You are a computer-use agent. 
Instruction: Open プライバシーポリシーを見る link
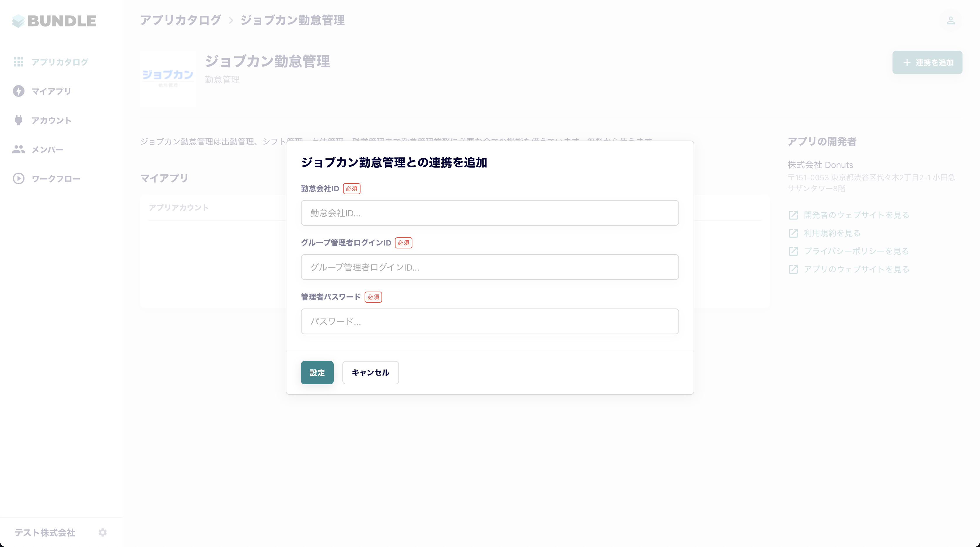856,251
